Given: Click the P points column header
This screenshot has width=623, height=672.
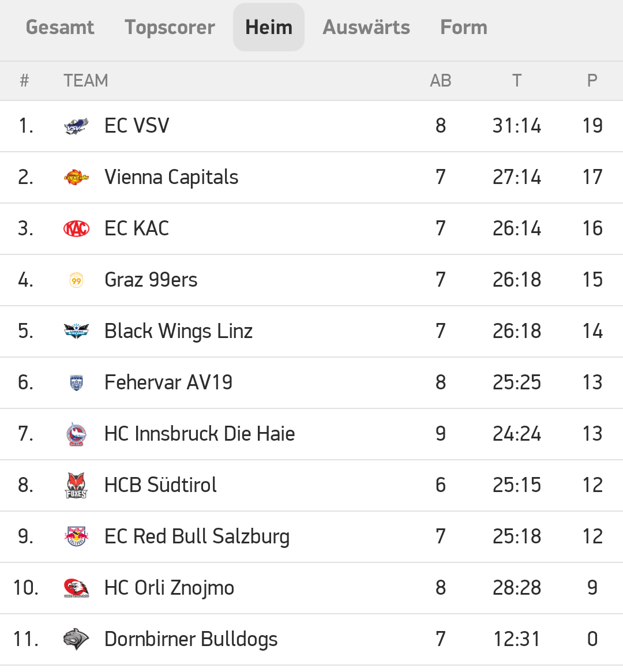Looking at the screenshot, I should pyautogui.click(x=592, y=81).
